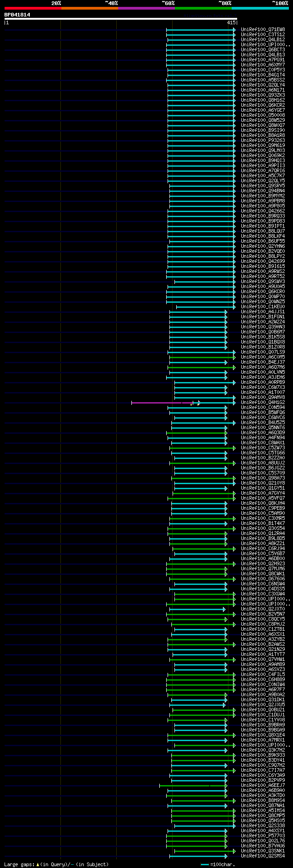Select the label UniRef100_Q87NA1

click(263, 805)
